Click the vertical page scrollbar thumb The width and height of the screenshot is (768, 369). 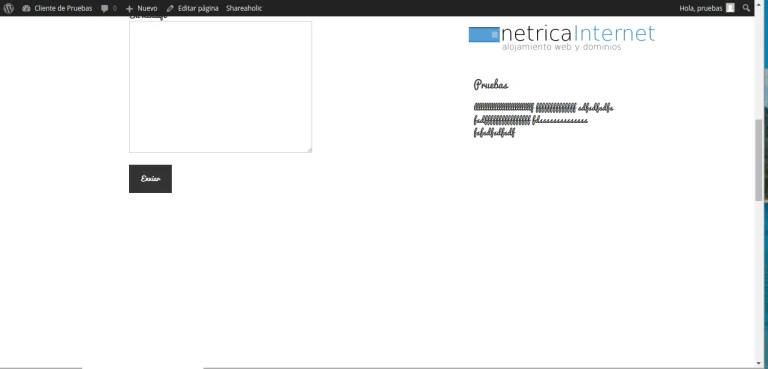[x=759, y=159]
